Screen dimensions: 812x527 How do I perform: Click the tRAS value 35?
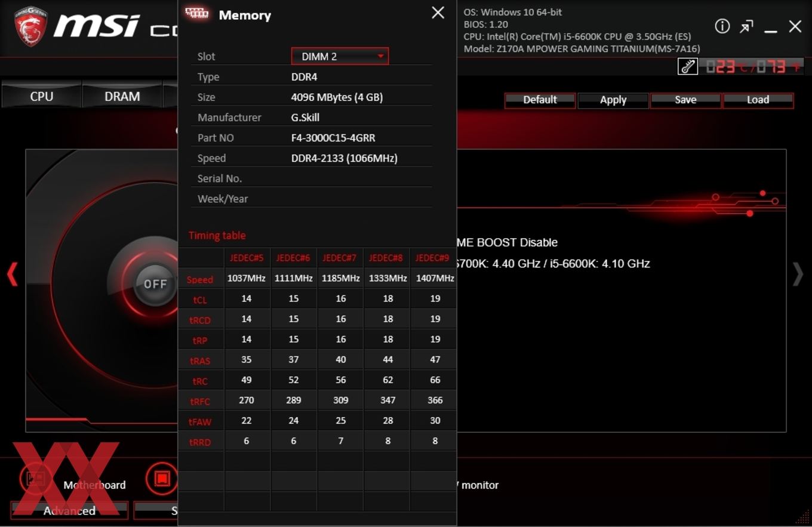click(247, 359)
